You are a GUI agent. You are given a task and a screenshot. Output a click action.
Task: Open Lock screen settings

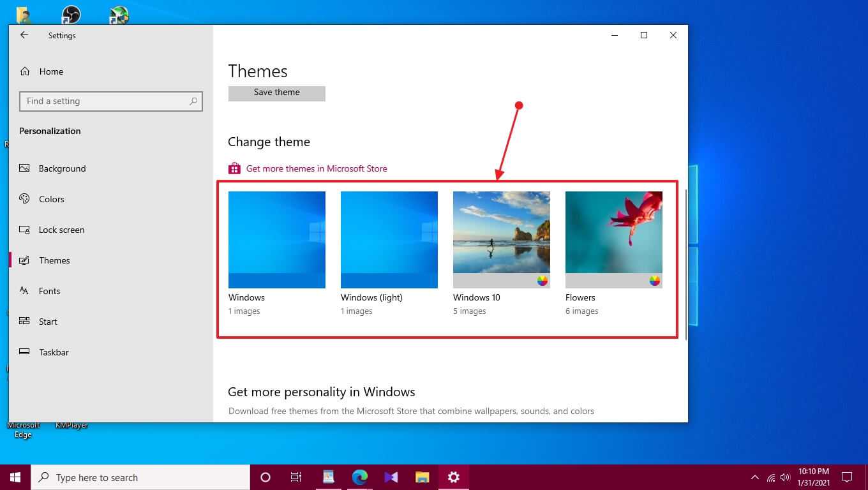pos(61,230)
